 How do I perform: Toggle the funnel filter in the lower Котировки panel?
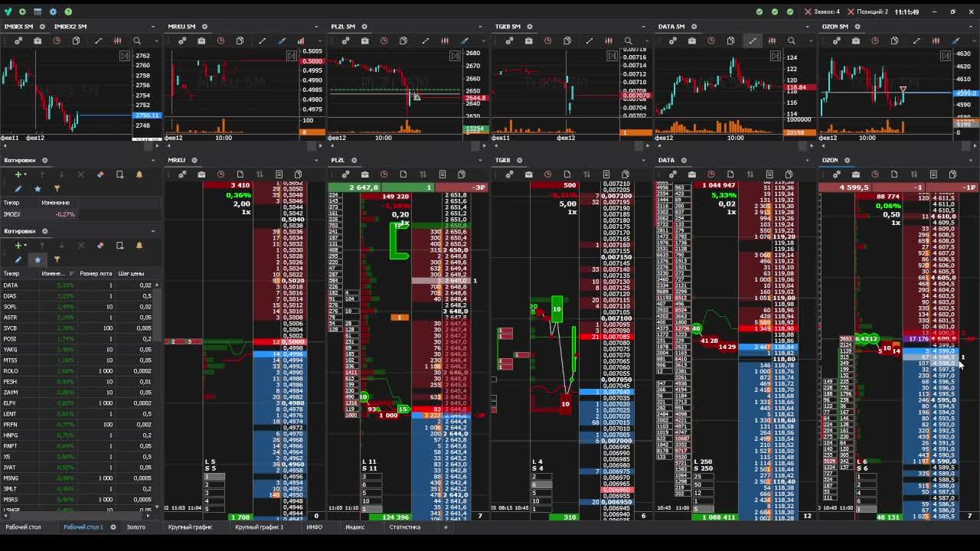[57, 259]
